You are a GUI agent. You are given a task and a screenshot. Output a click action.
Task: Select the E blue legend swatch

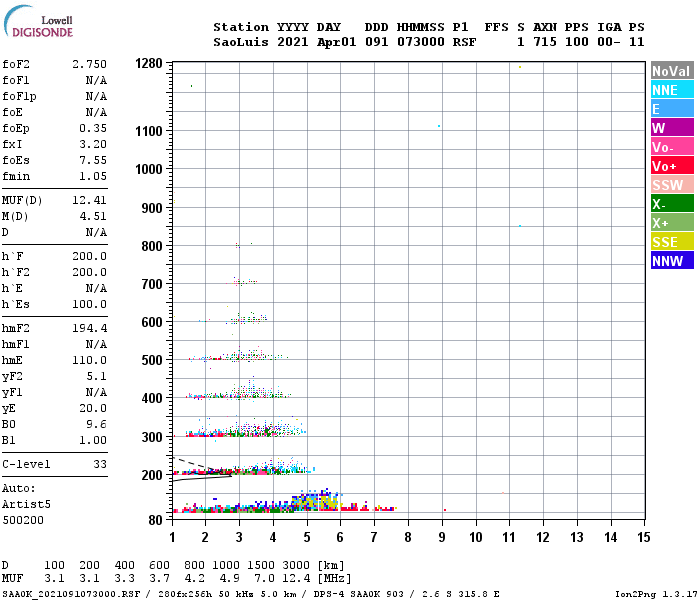672,108
